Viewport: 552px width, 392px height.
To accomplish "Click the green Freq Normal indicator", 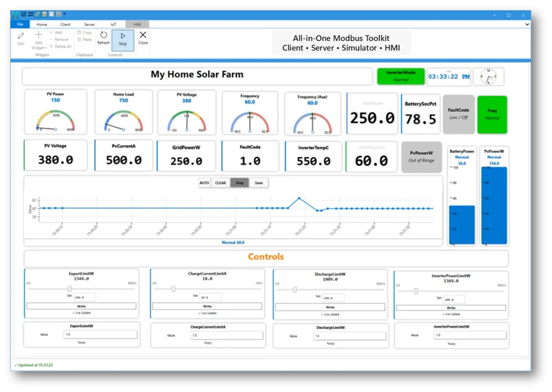I will pyautogui.click(x=492, y=115).
